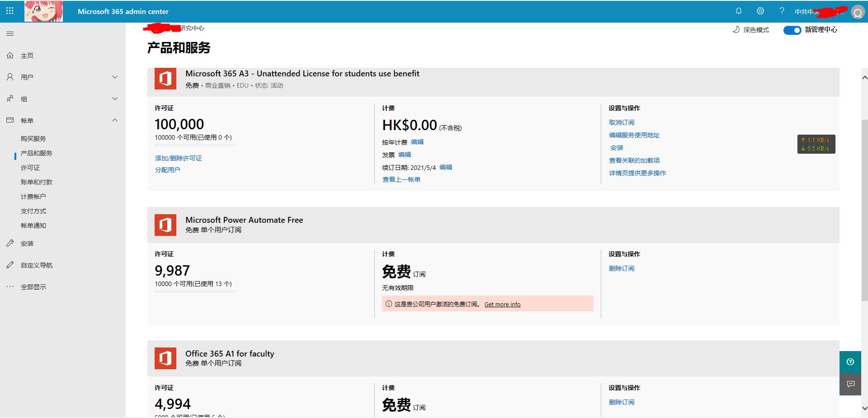This screenshot has width=868, height=418.
Task: Open the help question mark icon
Action: 782,11
